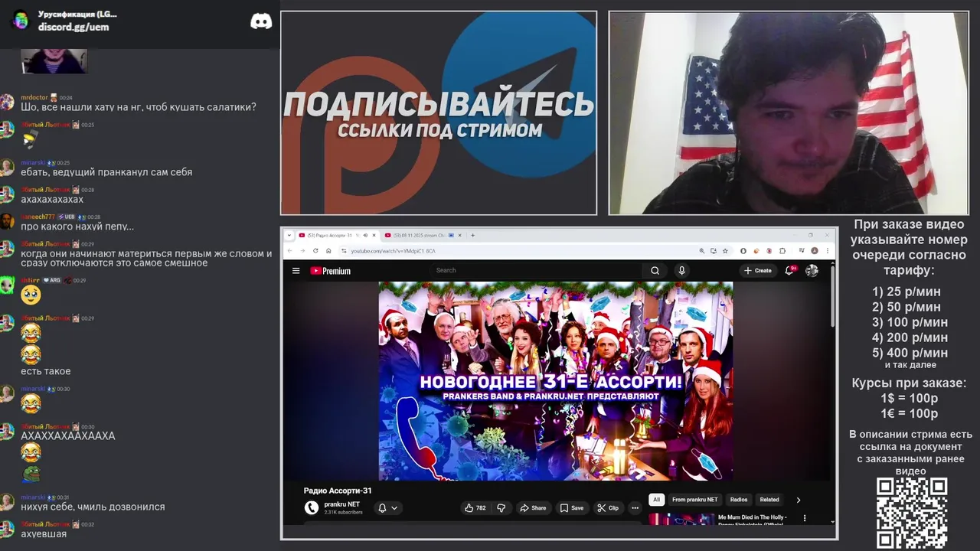Select message 'нихуя себе, чмиль дозвонился'
Image resolution: width=980 pixels, height=551 pixels.
coord(93,507)
